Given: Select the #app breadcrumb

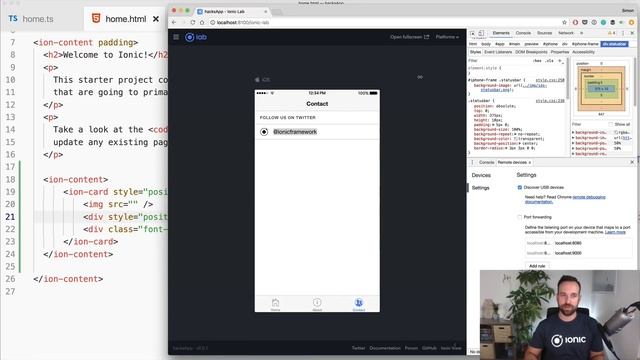Looking at the screenshot, I should point(500,44).
